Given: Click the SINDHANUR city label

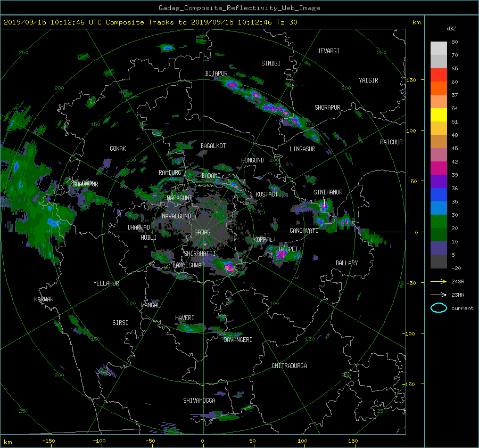Looking at the screenshot, I should coord(328,192).
